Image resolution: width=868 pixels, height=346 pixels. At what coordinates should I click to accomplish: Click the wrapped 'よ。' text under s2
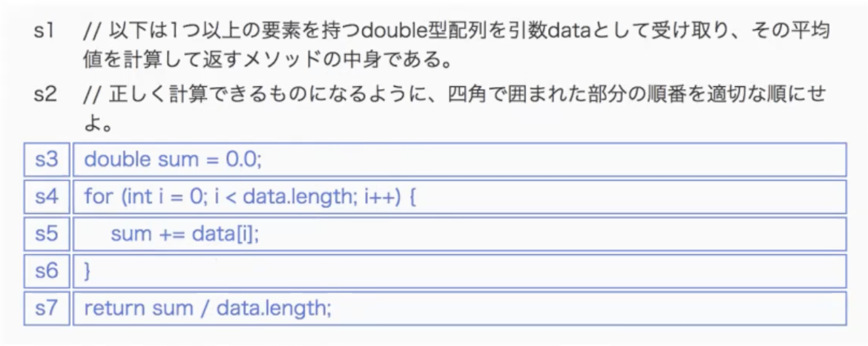[x=98, y=125]
